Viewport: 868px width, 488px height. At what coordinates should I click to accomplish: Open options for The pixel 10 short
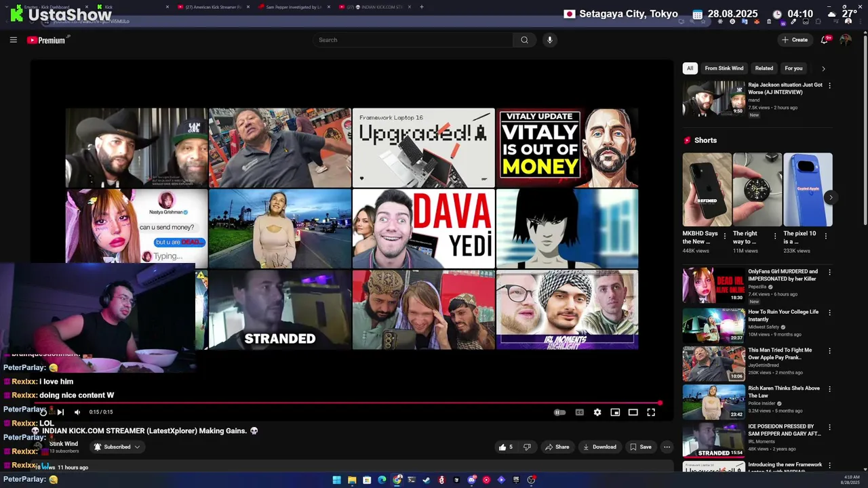825,236
